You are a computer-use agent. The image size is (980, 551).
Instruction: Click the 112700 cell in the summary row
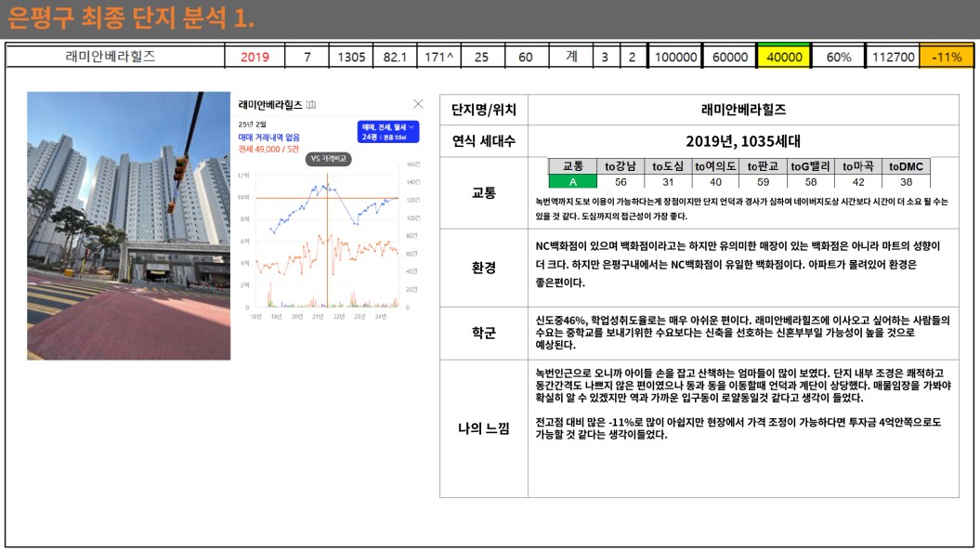(893, 57)
